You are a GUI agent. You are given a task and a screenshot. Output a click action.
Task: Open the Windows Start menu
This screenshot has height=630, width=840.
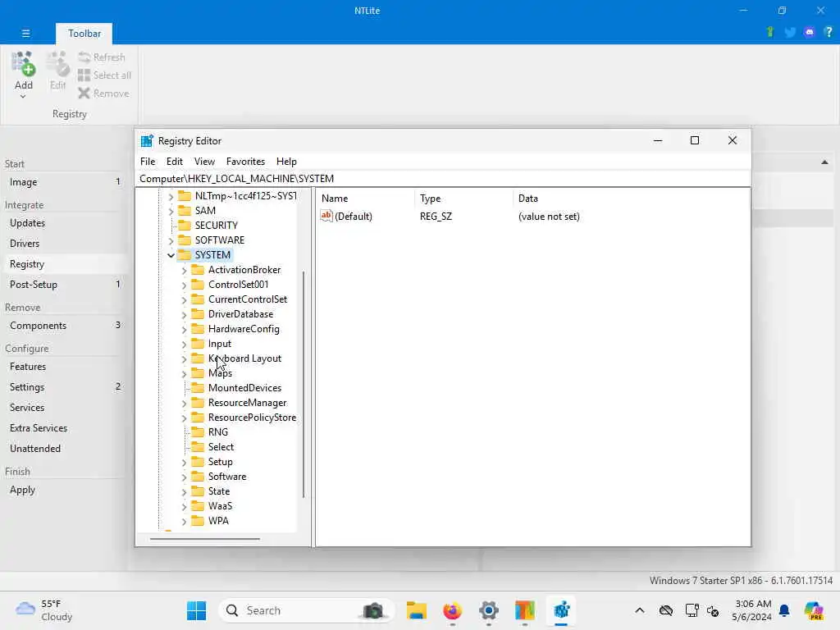click(196, 610)
